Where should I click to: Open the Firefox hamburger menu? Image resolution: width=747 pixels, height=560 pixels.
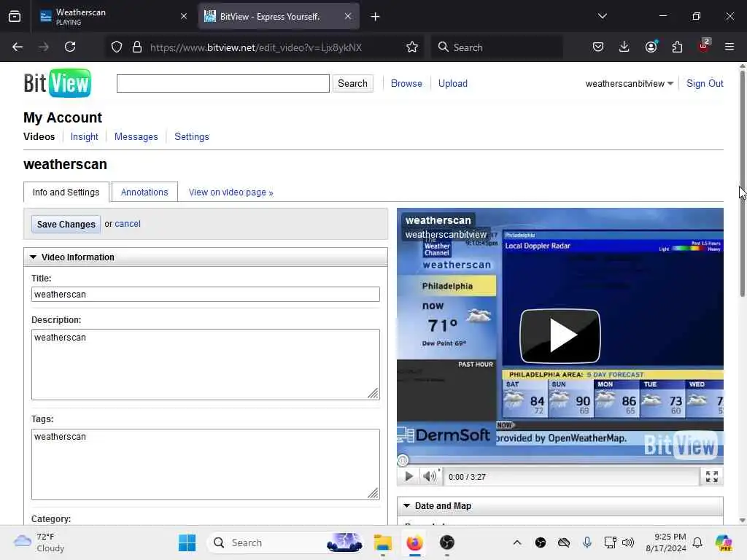click(x=729, y=47)
